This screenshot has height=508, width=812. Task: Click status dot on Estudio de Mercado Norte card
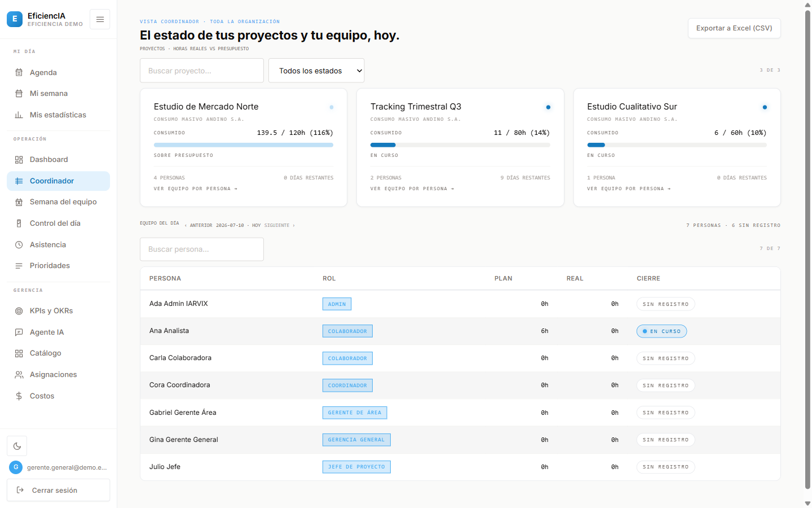tap(332, 107)
